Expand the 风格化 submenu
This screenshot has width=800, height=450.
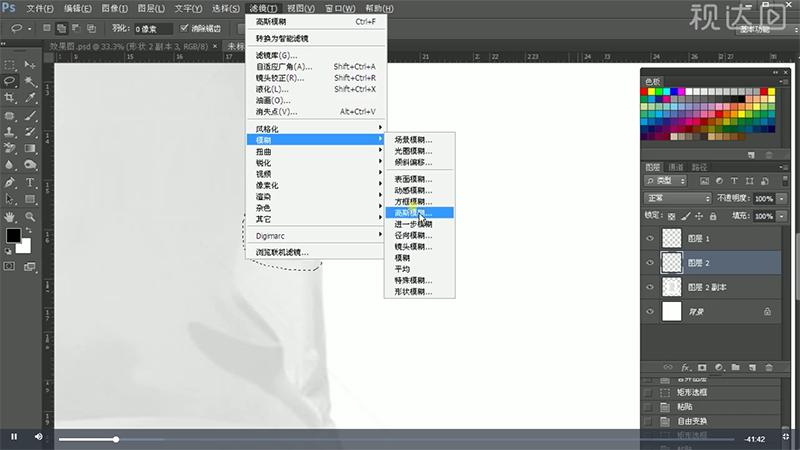(315, 129)
